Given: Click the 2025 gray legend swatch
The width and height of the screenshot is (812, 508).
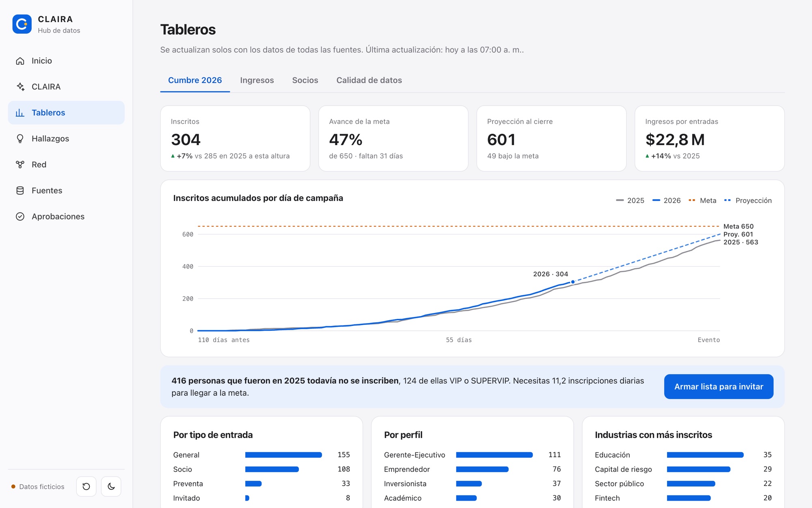Looking at the screenshot, I should (620, 200).
